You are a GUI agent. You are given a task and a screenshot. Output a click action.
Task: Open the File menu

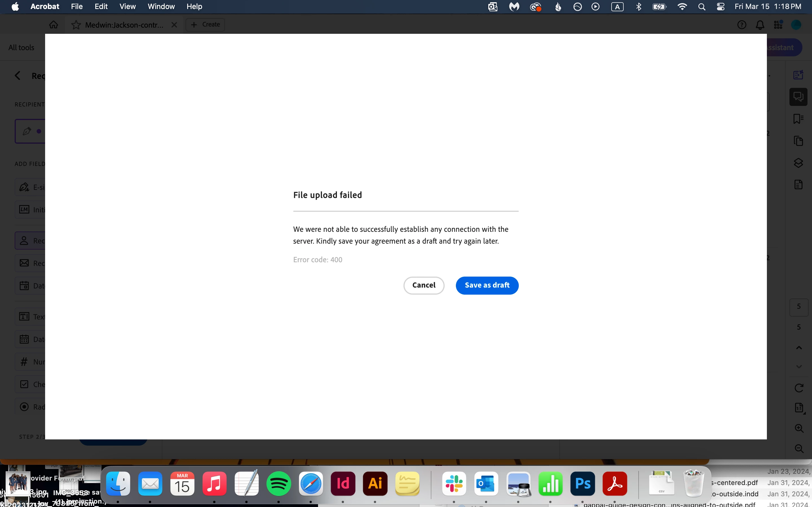(77, 6)
